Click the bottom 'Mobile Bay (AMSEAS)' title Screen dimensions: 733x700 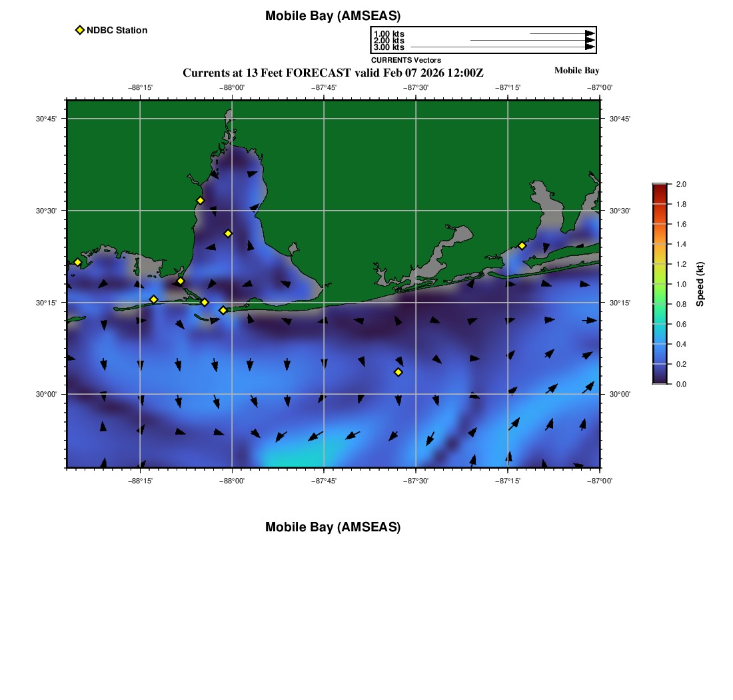(x=333, y=527)
